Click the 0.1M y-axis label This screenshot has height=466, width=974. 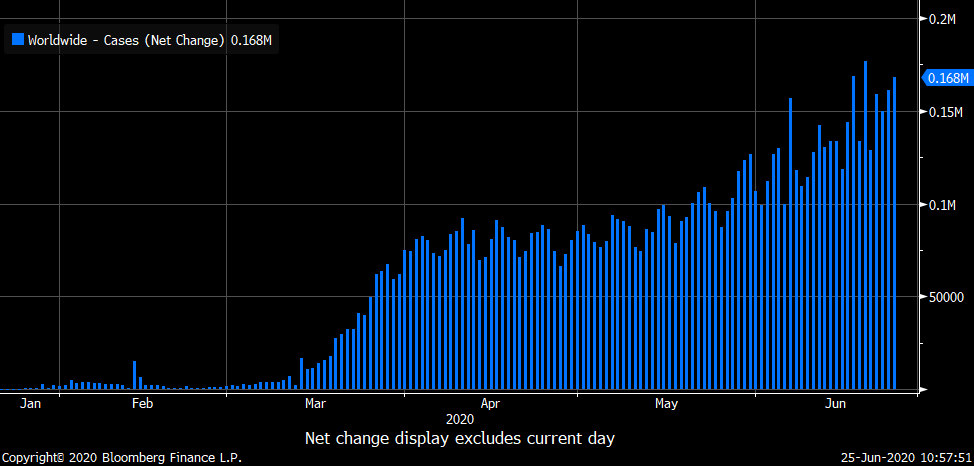tap(944, 205)
